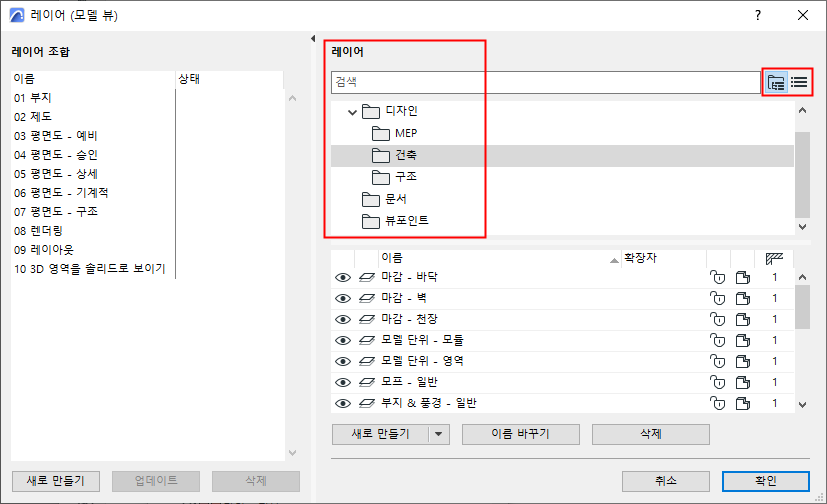The width and height of the screenshot is (827, 504).
Task: Click the 이름 바꾸기 button
Action: (x=521, y=434)
